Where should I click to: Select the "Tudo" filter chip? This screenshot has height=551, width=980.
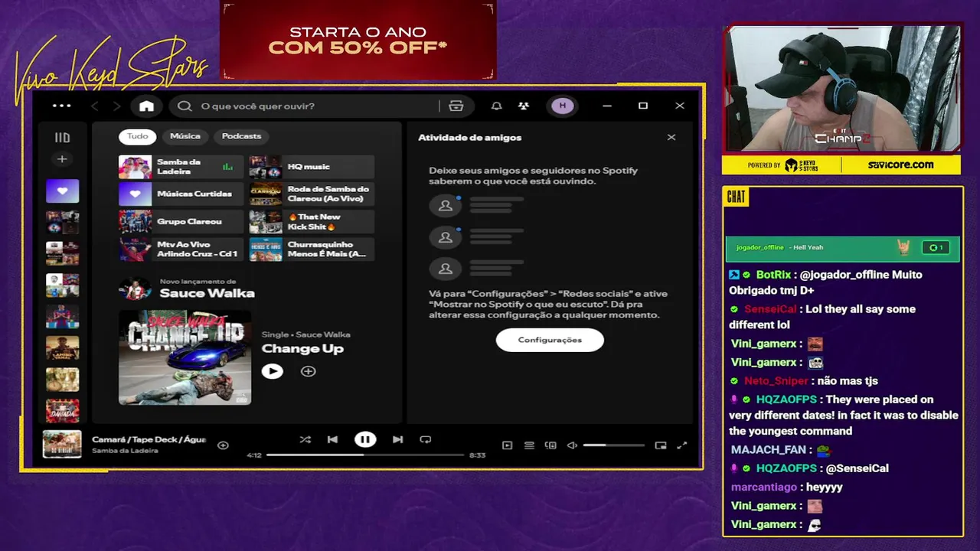pyautogui.click(x=138, y=136)
